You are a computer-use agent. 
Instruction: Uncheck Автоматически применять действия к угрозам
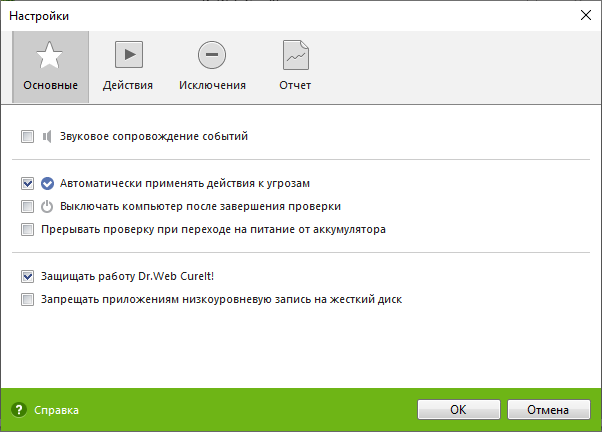pyautogui.click(x=27, y=184)
